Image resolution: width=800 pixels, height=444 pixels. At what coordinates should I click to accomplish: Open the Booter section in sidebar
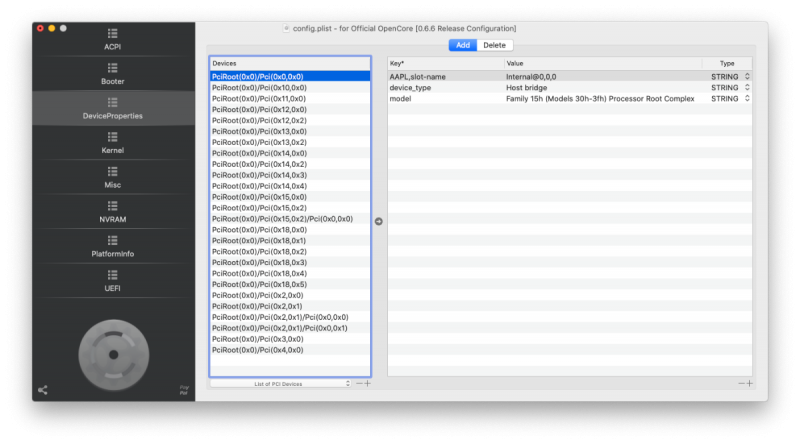coord(113,74)
